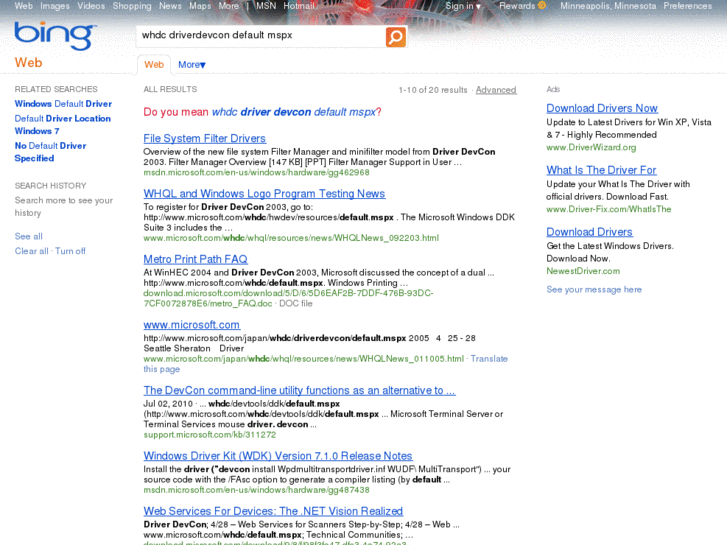
Task: Click suggested query whdc driver devcon default mspx
Action: click(x=294, y=112)
